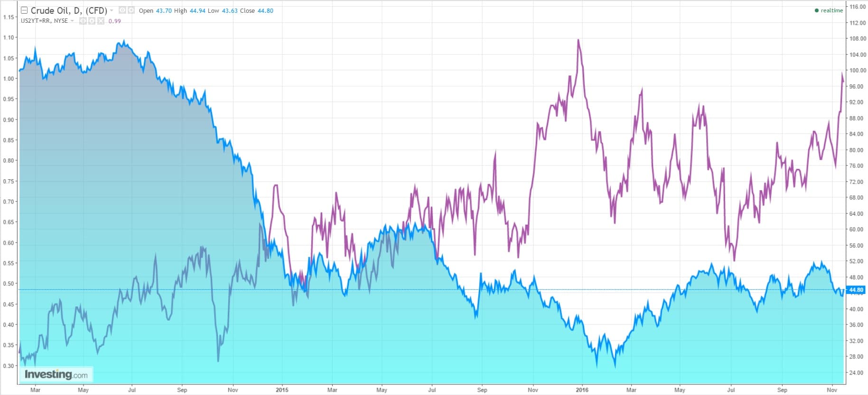Collapse the chart legend with the minus box
The image size is (868, 395).
(24, 10)
